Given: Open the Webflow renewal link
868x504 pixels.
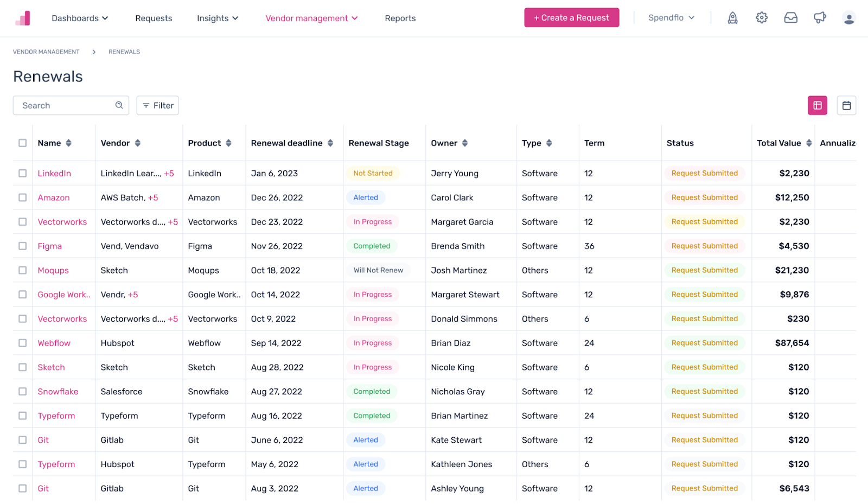Looking at the screenshot, I should click(54, 343).
